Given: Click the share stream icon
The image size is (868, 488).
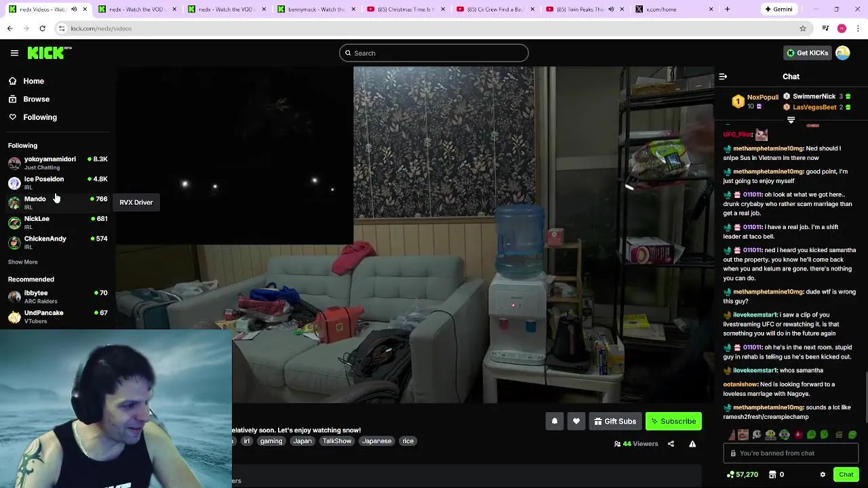Looking at the screenshot, I should (x=671, y=444).
